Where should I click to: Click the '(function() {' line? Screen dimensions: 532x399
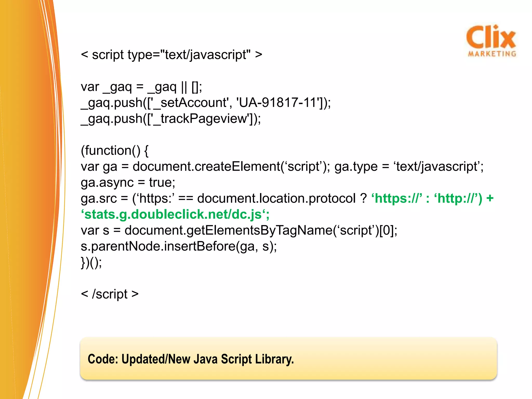[115, 151]
